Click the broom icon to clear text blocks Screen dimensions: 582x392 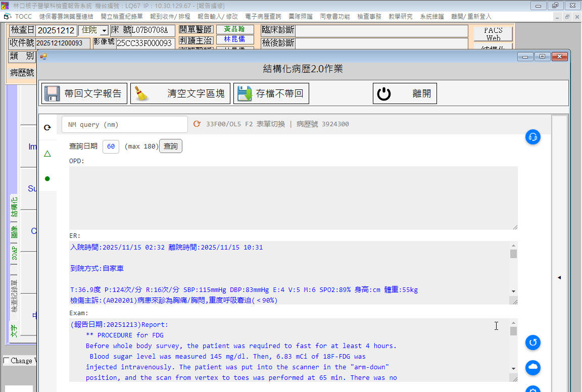[142, 93]
